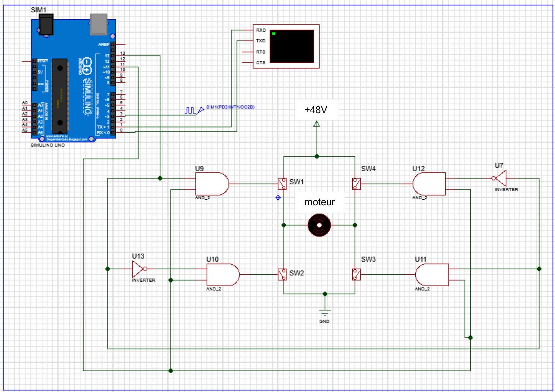This screenshot has height=392, width=555.
Task: Toggle switch SW4
Action: pyautogui.click(x=356, y=184)
